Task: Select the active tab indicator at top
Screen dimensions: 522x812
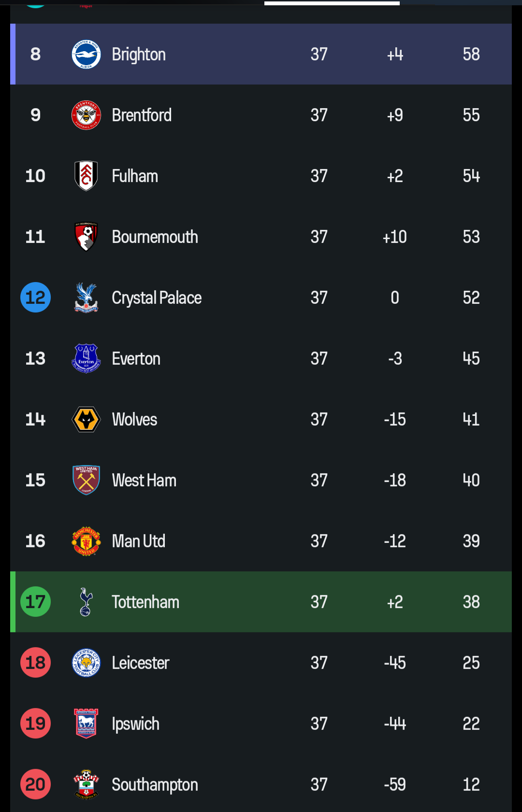Action: pyautogui.click(x=332, y=3)
